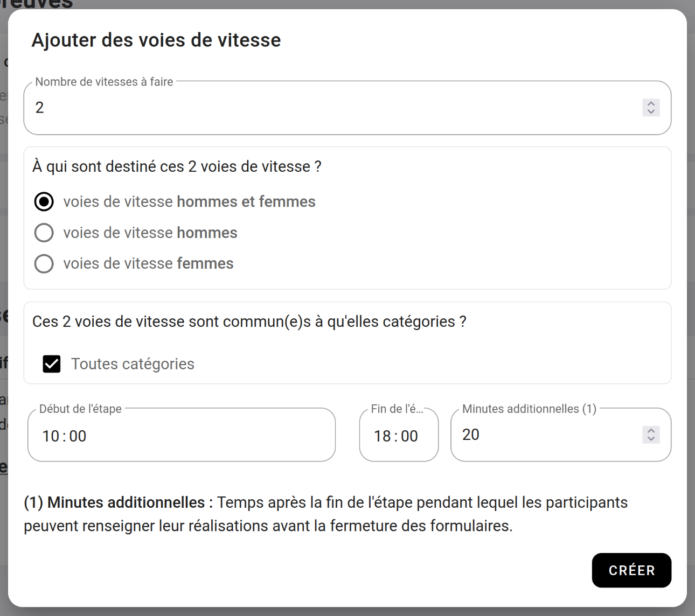Click the Minutes additionnelles value 20
The height and width of the screenshot is (616, 695).
click(471, 435)
